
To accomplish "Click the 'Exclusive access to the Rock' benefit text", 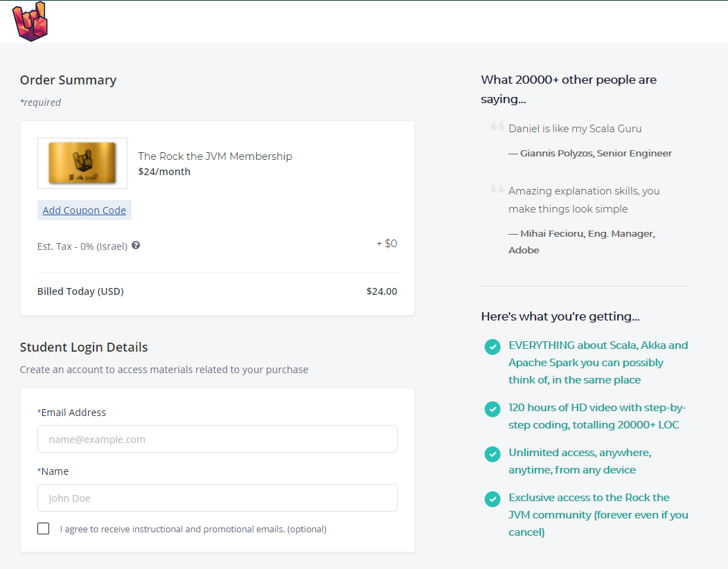I will tap(598, 515).
